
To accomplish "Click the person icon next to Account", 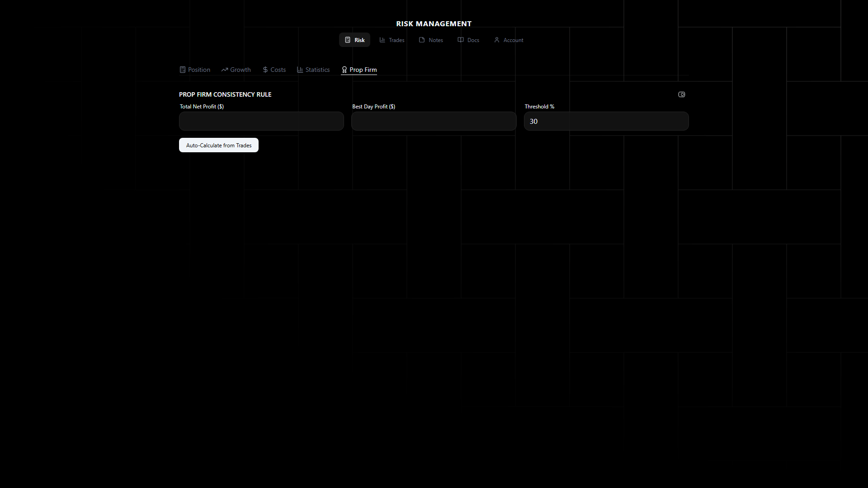I will tap(497, 40).
